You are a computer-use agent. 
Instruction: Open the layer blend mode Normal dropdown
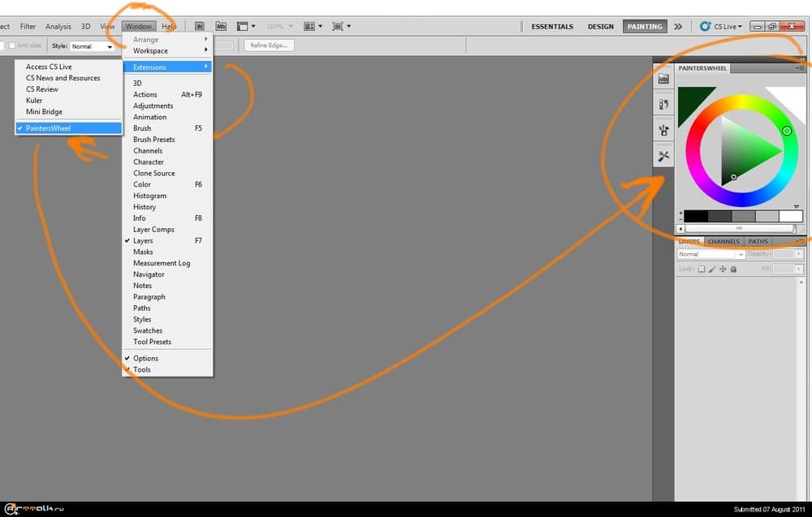(x=710, y=254)
